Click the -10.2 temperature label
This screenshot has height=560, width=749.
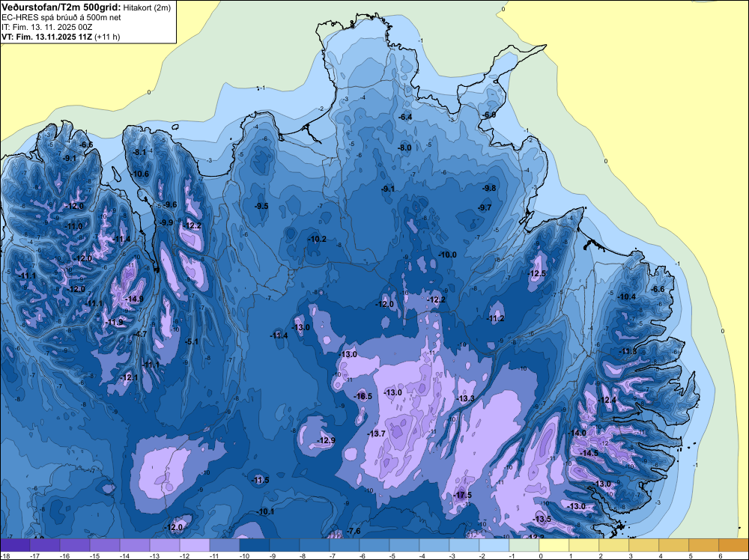[318, 239]
